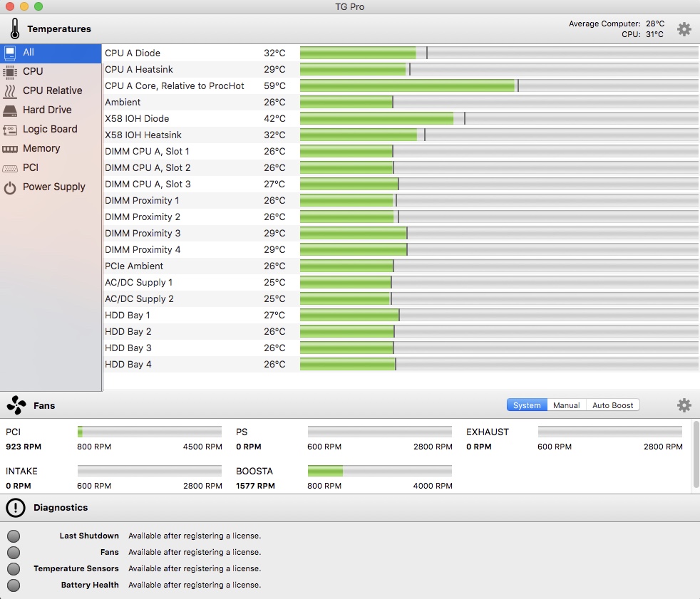Select the X58 IOH Heatsink row
The image size is (700, 599).
tap(401, 135)
